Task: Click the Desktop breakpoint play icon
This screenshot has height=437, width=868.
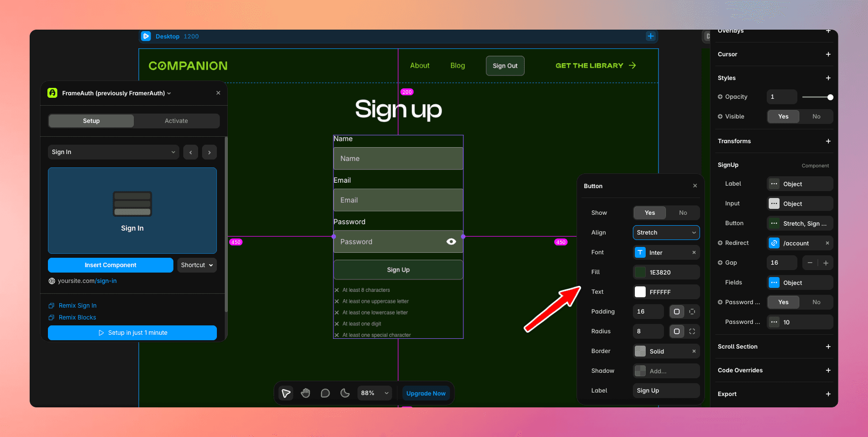Action: 146,36
